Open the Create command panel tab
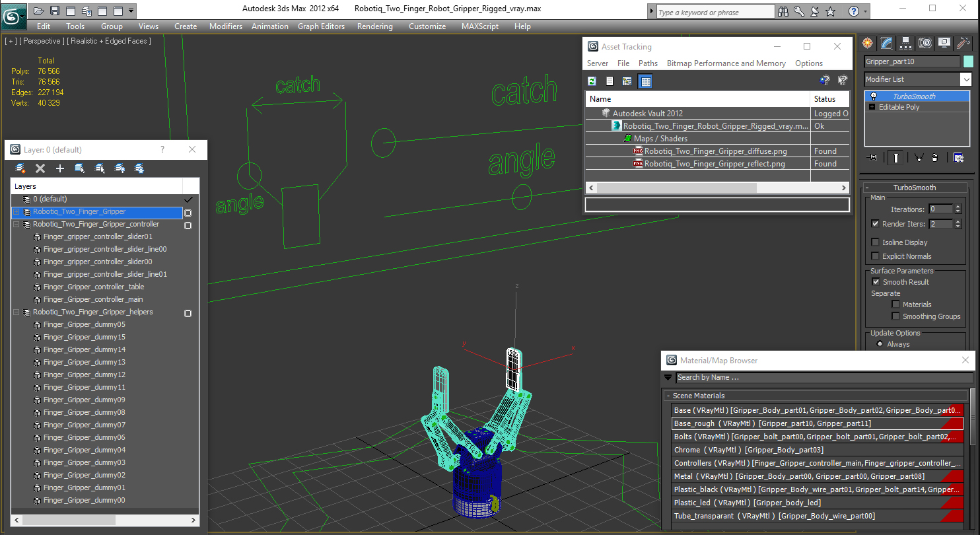 click(x=868, y=43)
